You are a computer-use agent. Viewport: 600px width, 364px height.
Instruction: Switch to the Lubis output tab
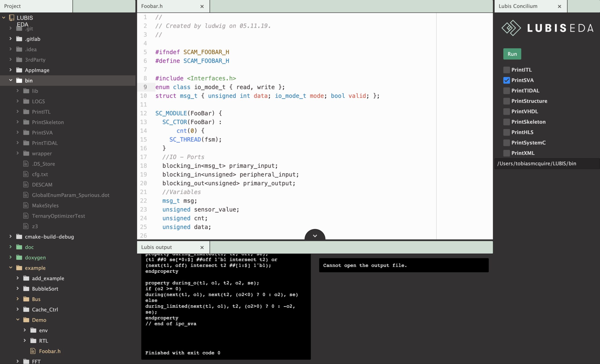pos(157,247)
